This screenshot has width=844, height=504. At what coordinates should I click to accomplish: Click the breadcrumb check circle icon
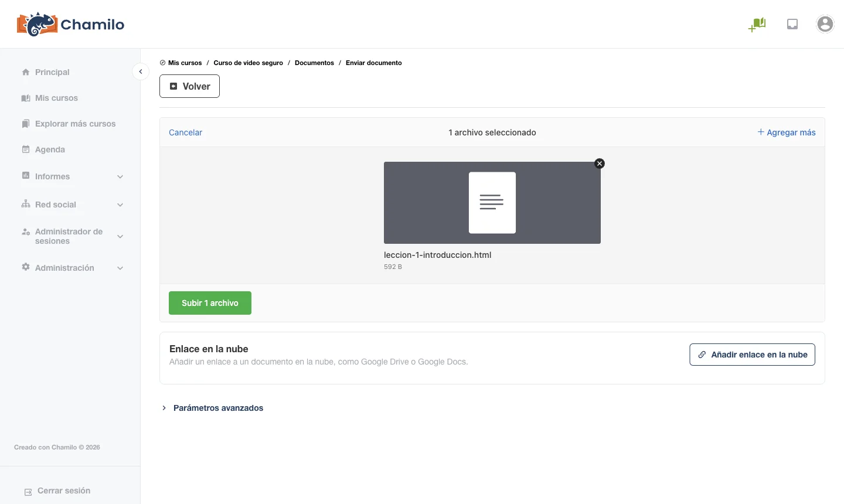tap(162, 63)
